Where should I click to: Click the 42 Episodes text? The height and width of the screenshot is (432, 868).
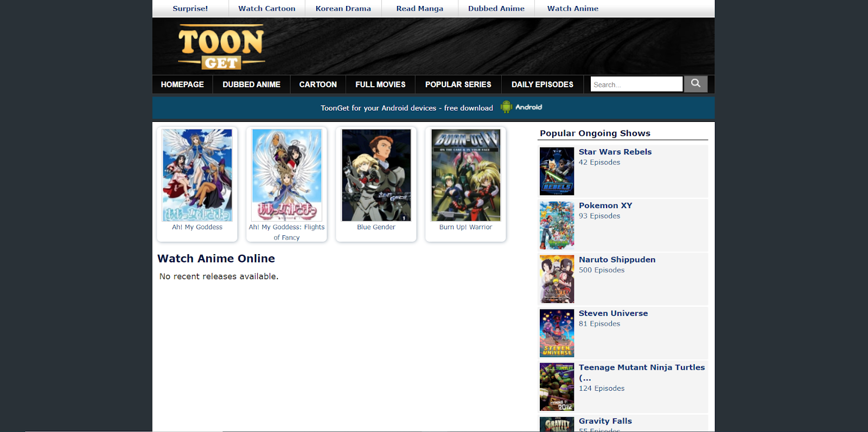pyautogui.click(x=599, y=163)
